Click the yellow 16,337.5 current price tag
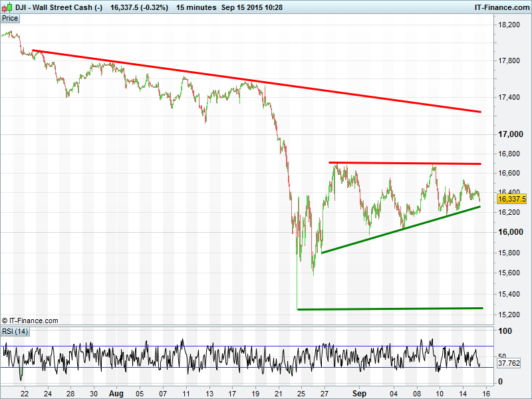This screenshot has height=399, width=532. [511, 198]
